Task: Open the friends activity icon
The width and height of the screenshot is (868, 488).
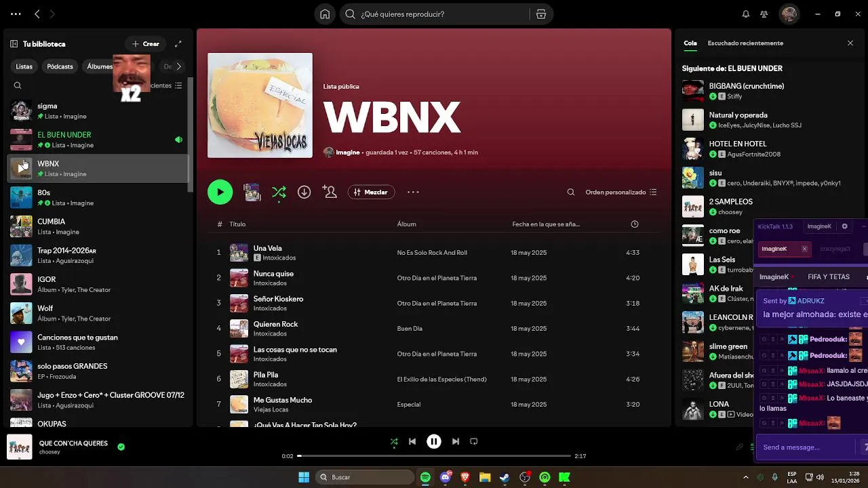Action: [764, 14]
